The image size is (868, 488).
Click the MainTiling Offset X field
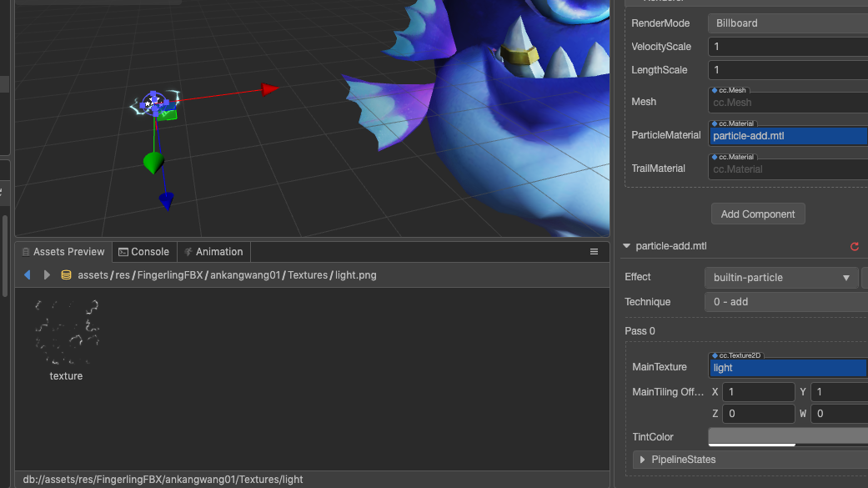coord(759,391)
